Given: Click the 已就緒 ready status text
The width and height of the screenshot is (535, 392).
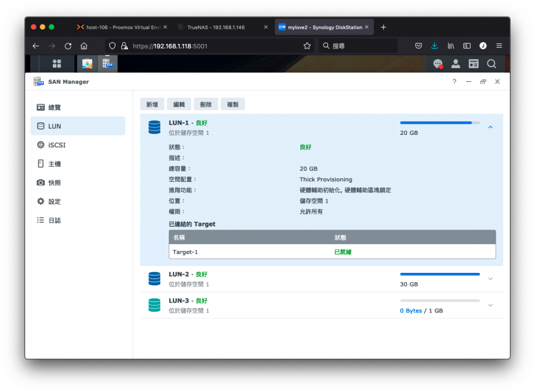Looking at the screenshot, I should [x=343, y=251].
